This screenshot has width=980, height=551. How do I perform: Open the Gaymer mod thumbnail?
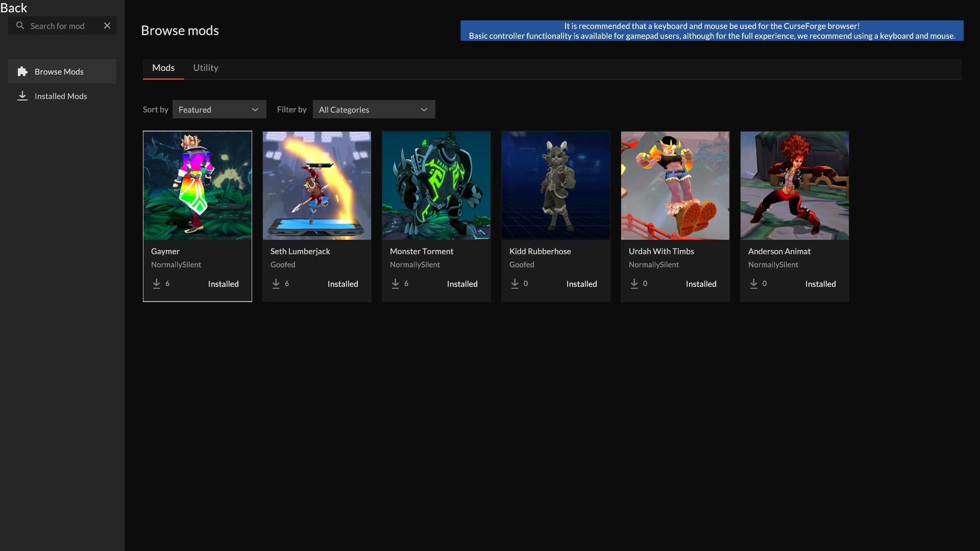point(198,186)
